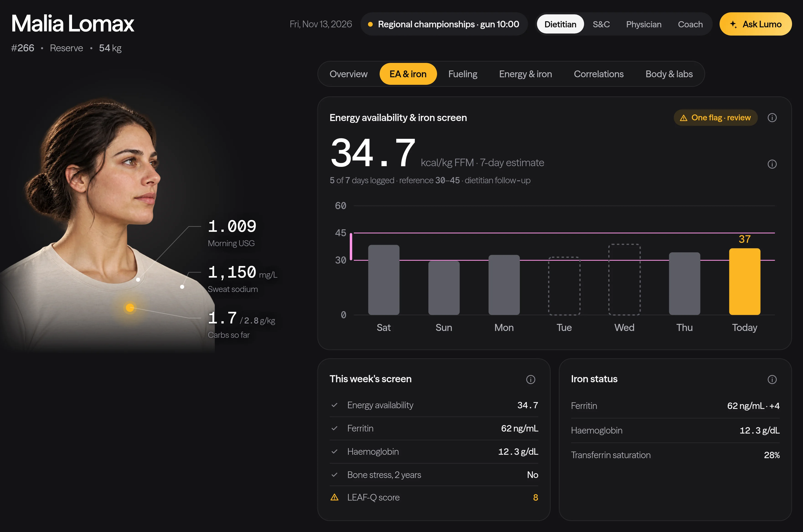Select the Thursday bar in chart
This screenshot has height=532, width=803.
(x=684, y=284)
